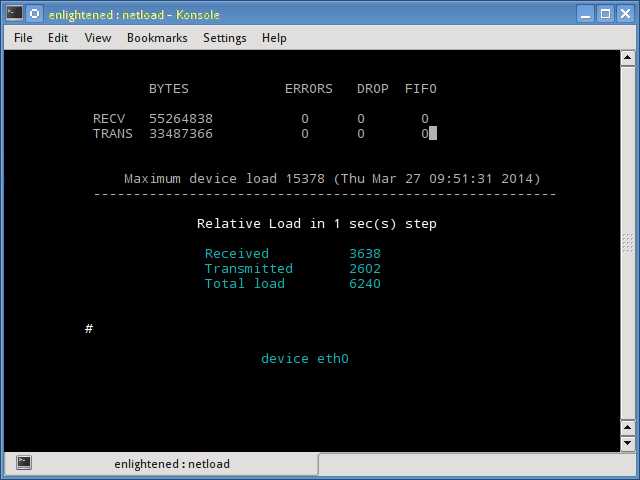Screen dimensions: 640x480
Task: Click the scrollbar down arrow at bottom
Action: coord(627,443)
